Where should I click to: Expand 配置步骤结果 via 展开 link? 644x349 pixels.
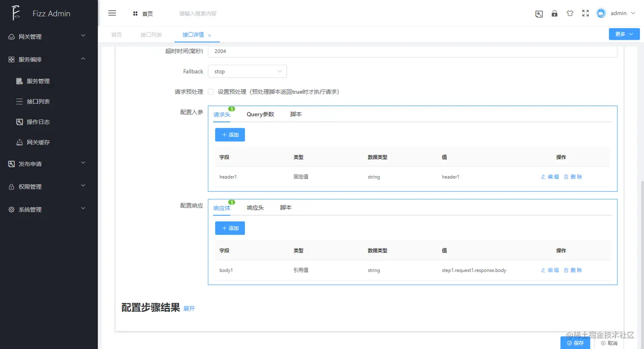click(189, 309)
